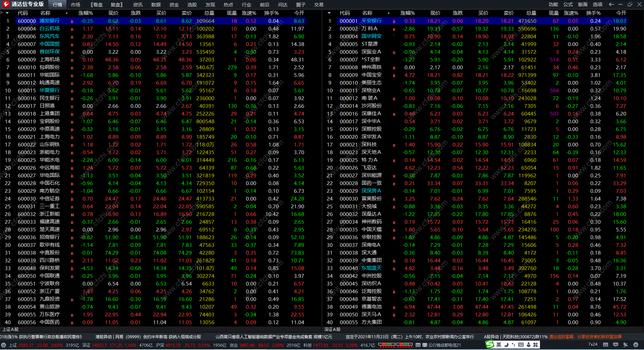Open the 热点 menu

pos(228,5)
